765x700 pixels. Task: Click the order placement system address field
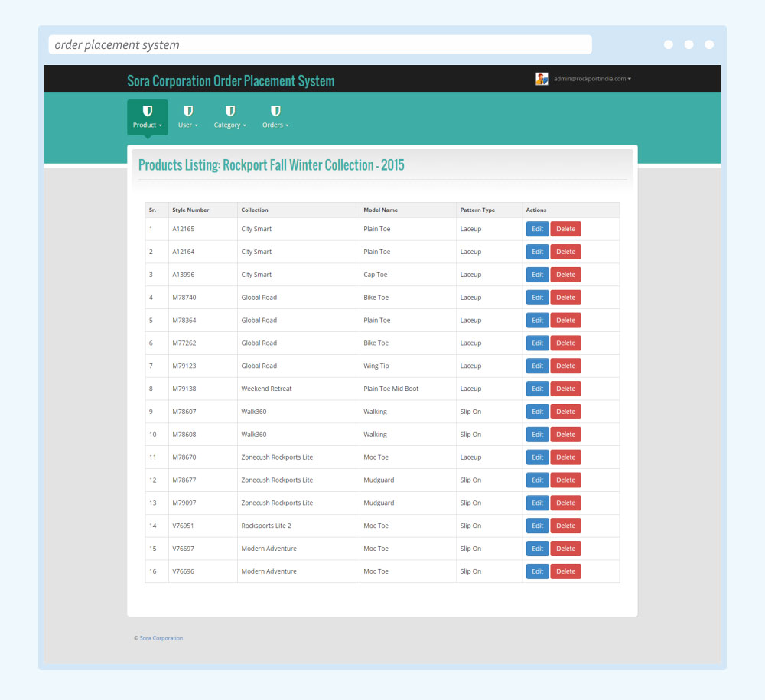point(320,45)
